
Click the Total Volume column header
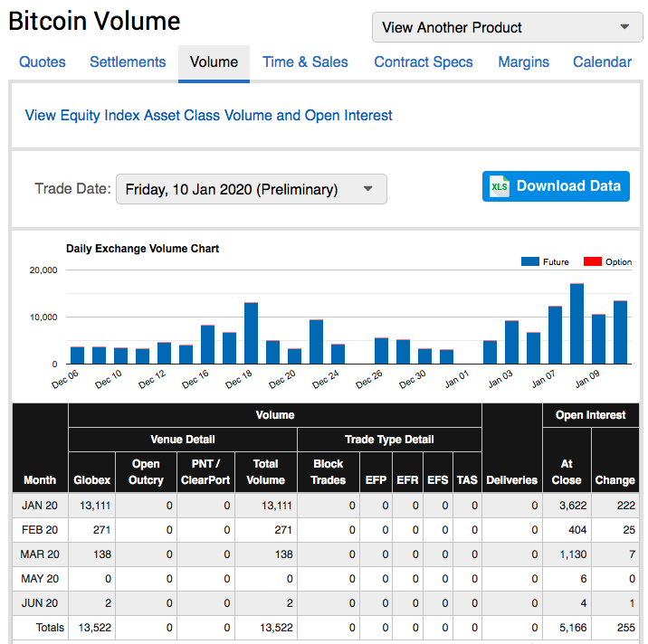(x=265, y=471)
